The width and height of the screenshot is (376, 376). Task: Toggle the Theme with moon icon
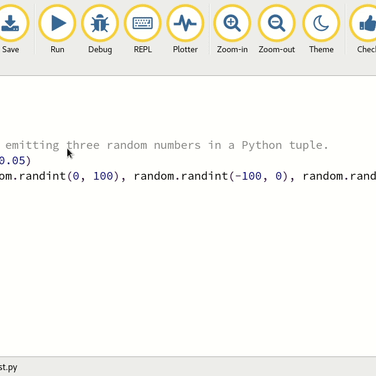pos(321,29)
